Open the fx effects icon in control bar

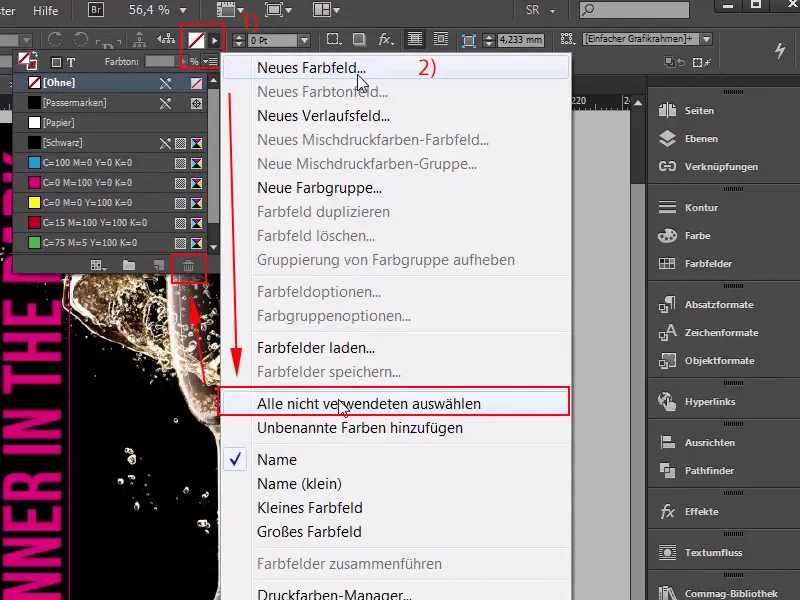click(x=385, y=39)
